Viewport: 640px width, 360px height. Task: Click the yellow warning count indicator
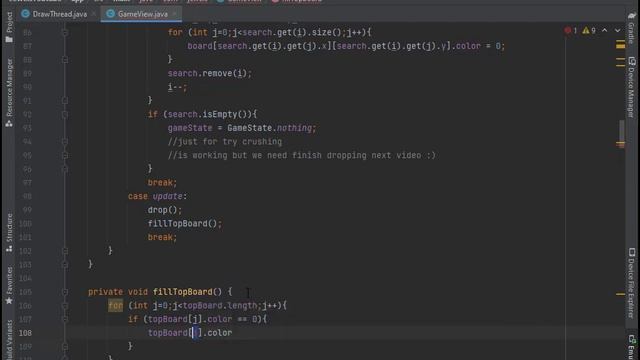click(589, 31)
